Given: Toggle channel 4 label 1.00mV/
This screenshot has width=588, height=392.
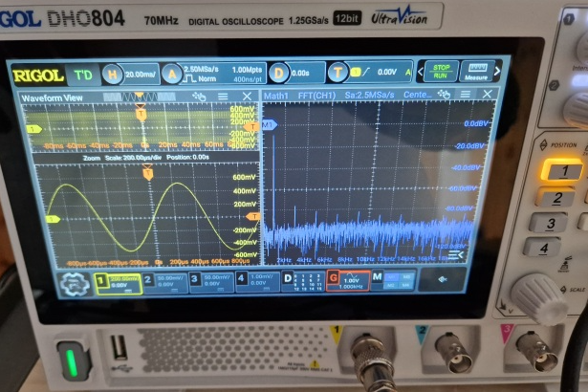Looking at the screenshot, I should tap(257, 282).
